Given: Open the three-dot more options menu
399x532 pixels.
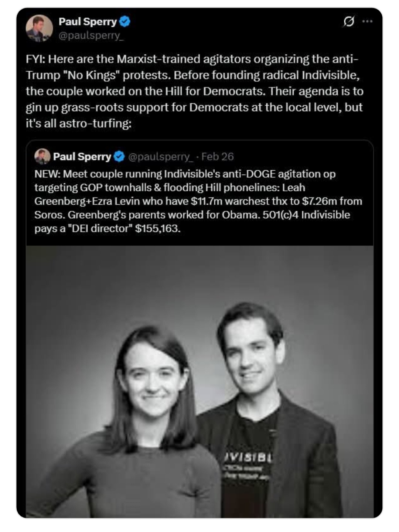Looking at the screenshot, I should point(367,21).
